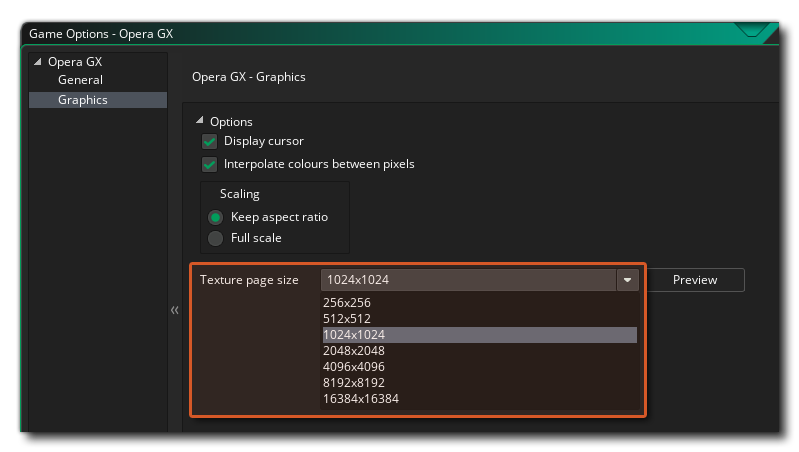Choose 2048x2048 texture page size
Image resolution: width=799 pixels, height=452 pixels.
tap(480, 351)
